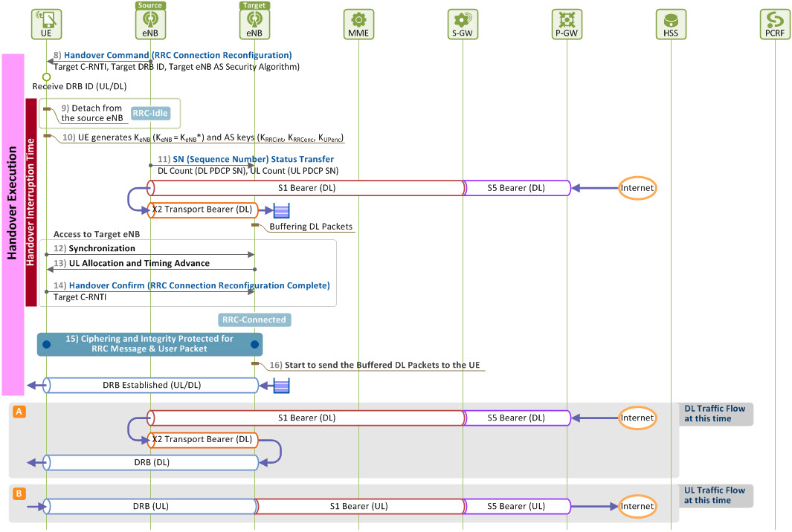Viewport: 792px width, 532px height.
Task: Click the DL Count (DL PDCP SN) line
Action: click(248, 171)
